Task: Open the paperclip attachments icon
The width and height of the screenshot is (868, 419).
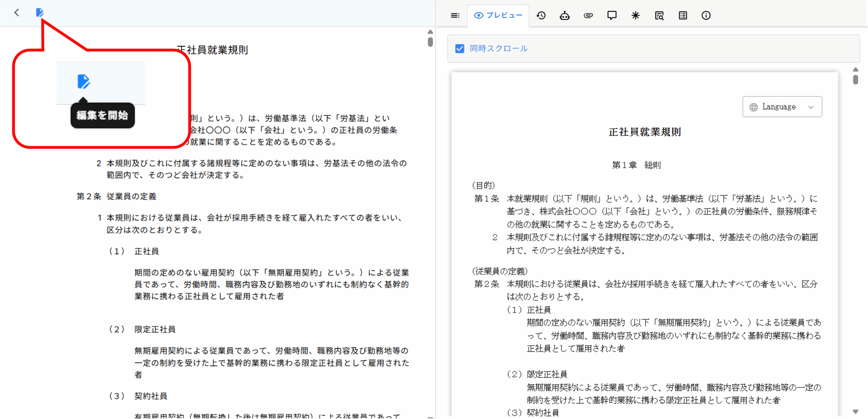Action: [x=588, y=15]
